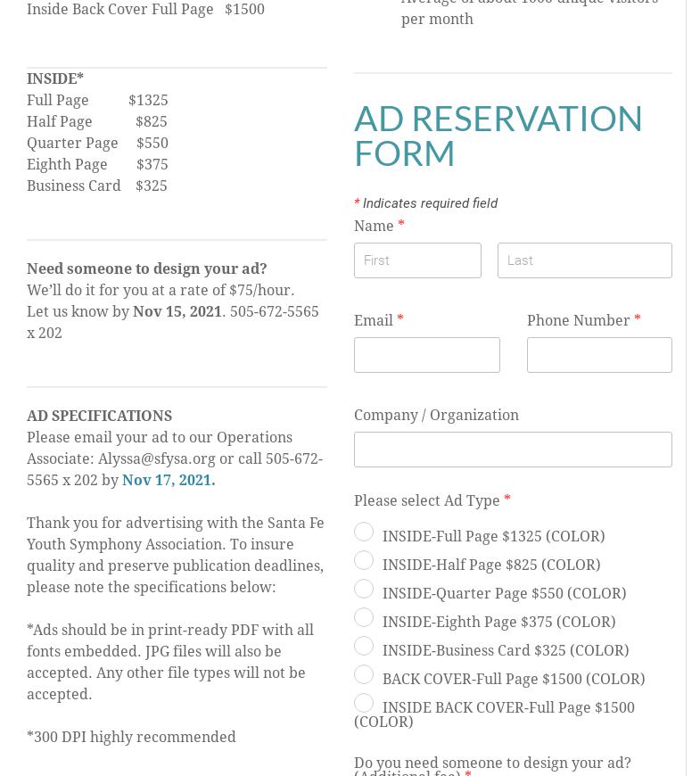Click the Please select Ad Type label
Image resolution: width=700 pixels, height=776 pixels.
click(427, 500)
